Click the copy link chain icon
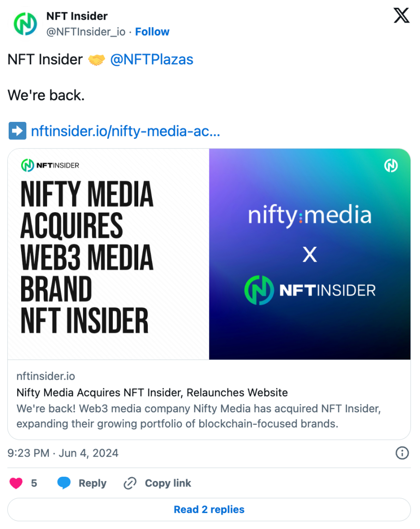Viewport: 420px width, 529px height. (x=130, y=483)
